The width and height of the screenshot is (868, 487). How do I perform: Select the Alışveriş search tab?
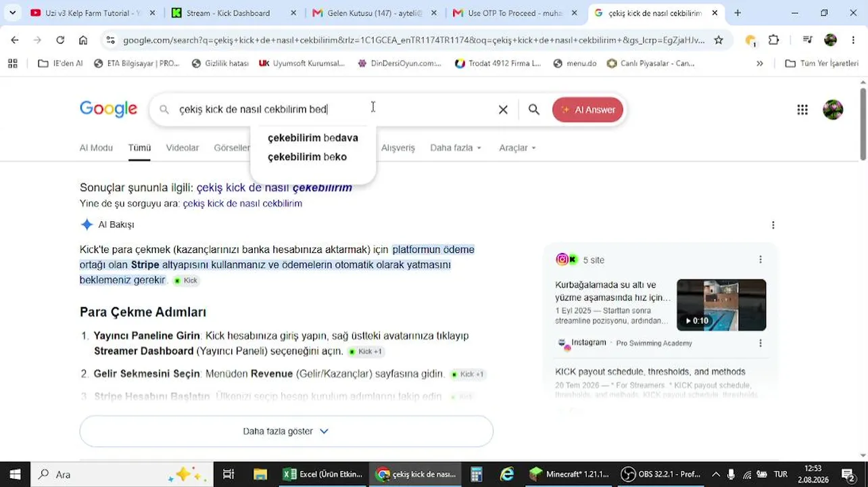click(398, 147)
